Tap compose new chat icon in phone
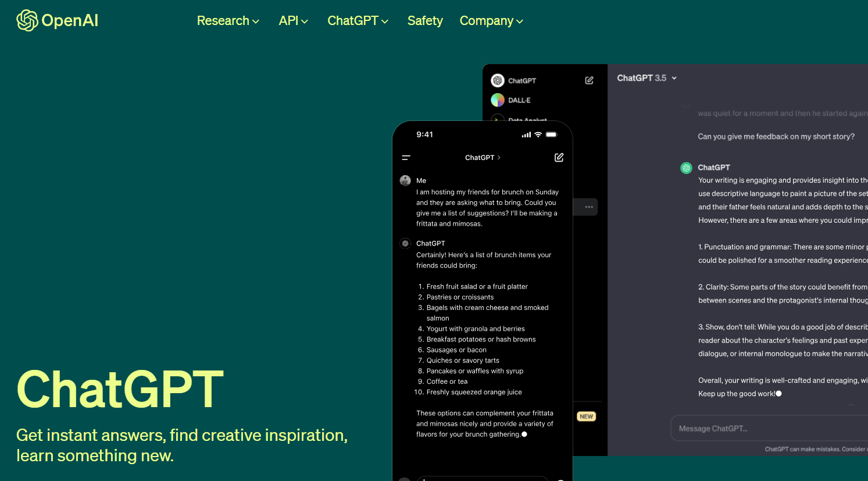 559,158
